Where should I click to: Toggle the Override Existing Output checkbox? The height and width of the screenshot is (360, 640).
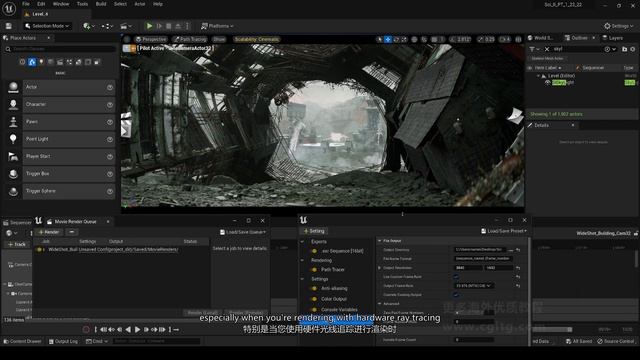pyautogui.click(x=456, y=295)
